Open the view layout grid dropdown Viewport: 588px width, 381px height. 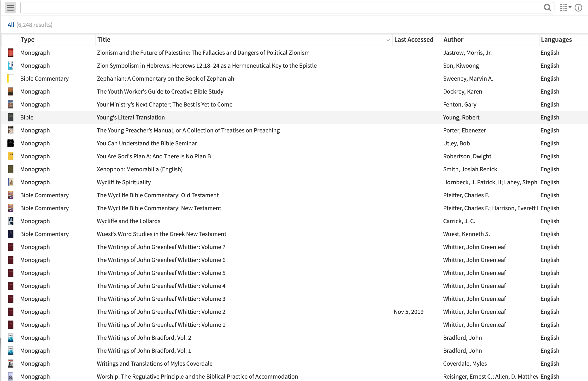[565, 8]
